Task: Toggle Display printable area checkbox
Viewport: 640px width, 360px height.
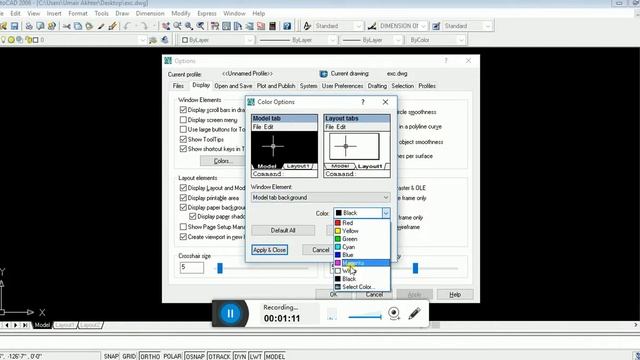Action: tap(183, 198)
